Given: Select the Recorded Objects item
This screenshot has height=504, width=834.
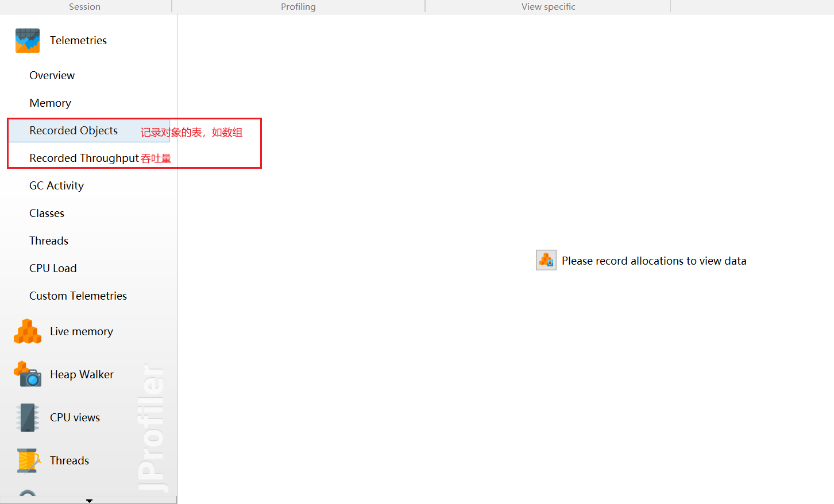Looking at the screenshot, I should point(74,130).
